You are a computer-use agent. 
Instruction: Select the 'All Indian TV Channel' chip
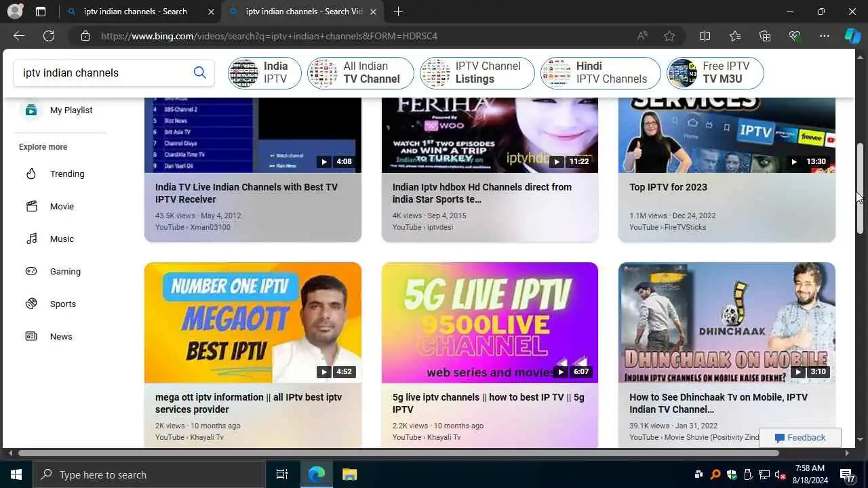pyautogui.click(x=361, y=73)
